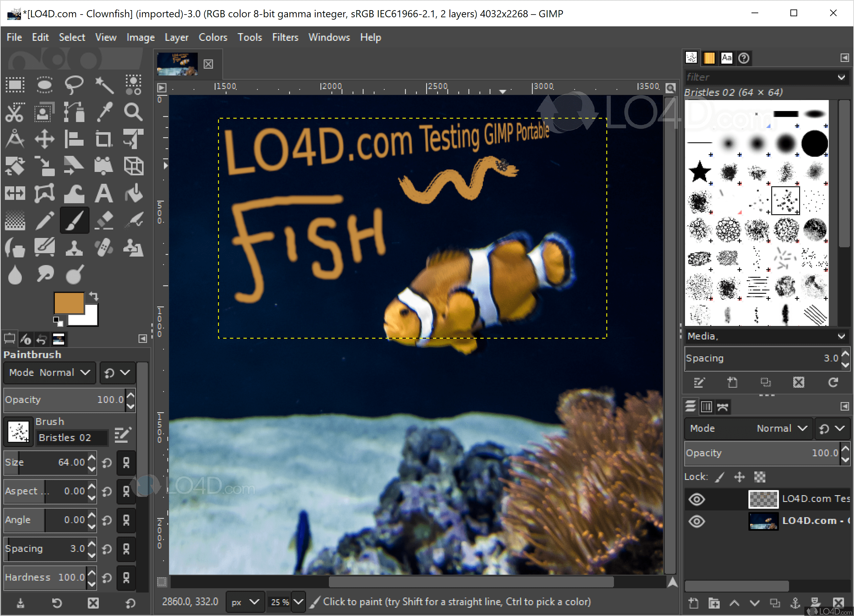Screen dimensions: 854x616
Task: Select the Fuzzy Select magic wand tool
Action: 104,85
